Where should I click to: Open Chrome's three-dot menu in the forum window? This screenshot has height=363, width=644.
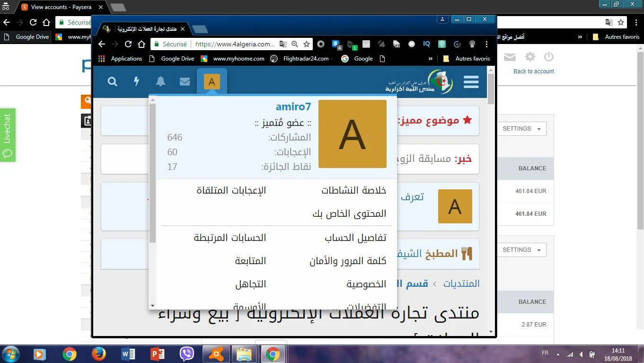point(487,44)
